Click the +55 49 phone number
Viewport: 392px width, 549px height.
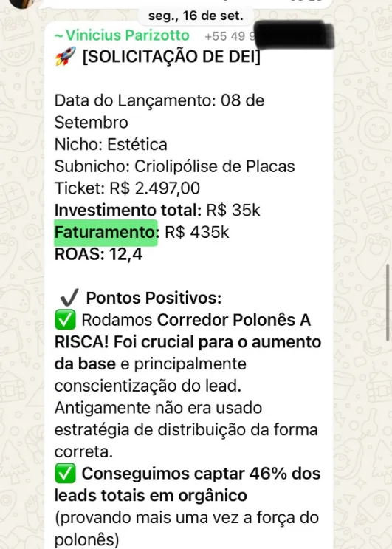pyautogui.click(x=230, y=36)
